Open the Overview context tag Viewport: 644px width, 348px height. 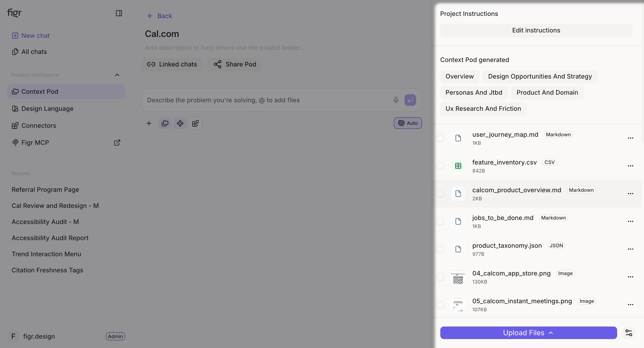(x=460, y=77)
